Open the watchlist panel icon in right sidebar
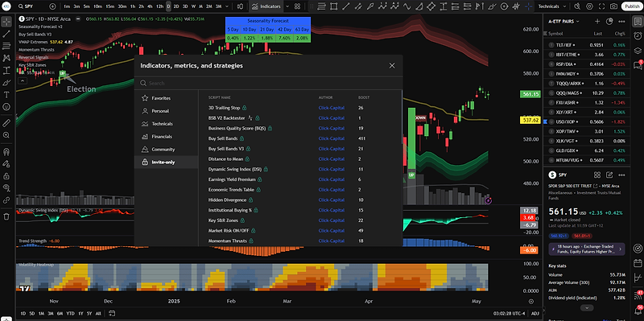The width and height of the screenshot is (644, 321). [x=638, y=22]
